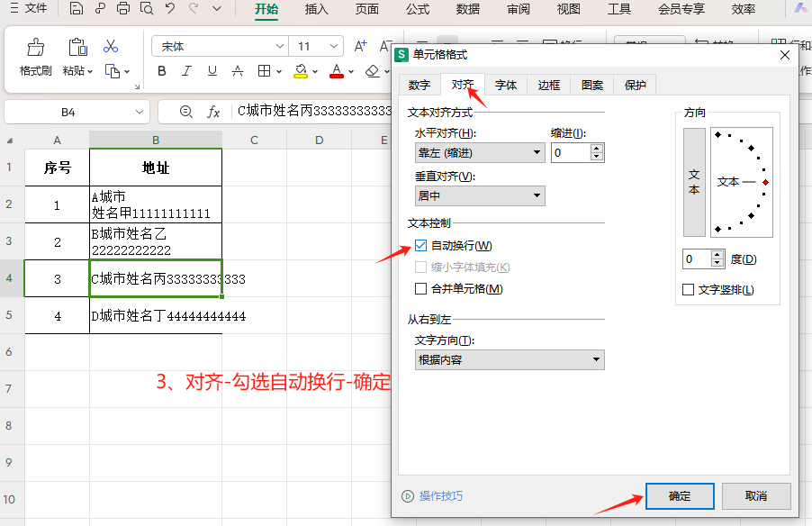Click the Paste (粘贴) clipboard icon
The image size is (812, 526).
[77, 47]
